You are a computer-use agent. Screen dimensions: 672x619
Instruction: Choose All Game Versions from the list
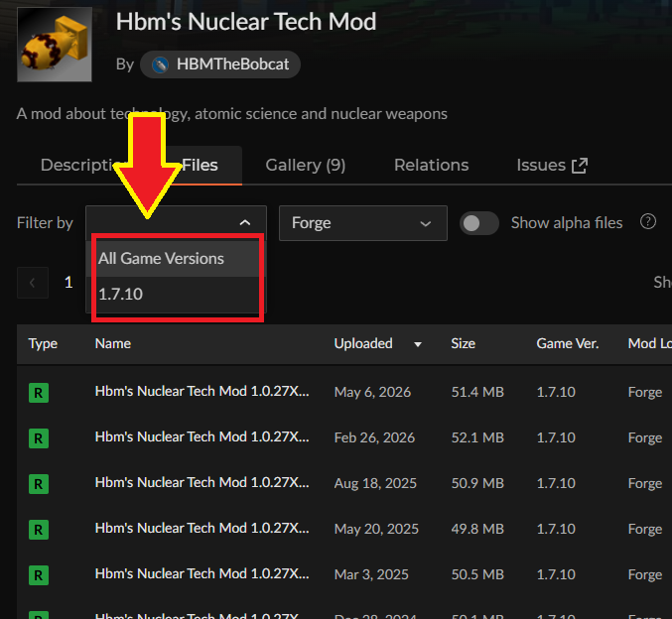pyautogui.click(x=178, y=259)
